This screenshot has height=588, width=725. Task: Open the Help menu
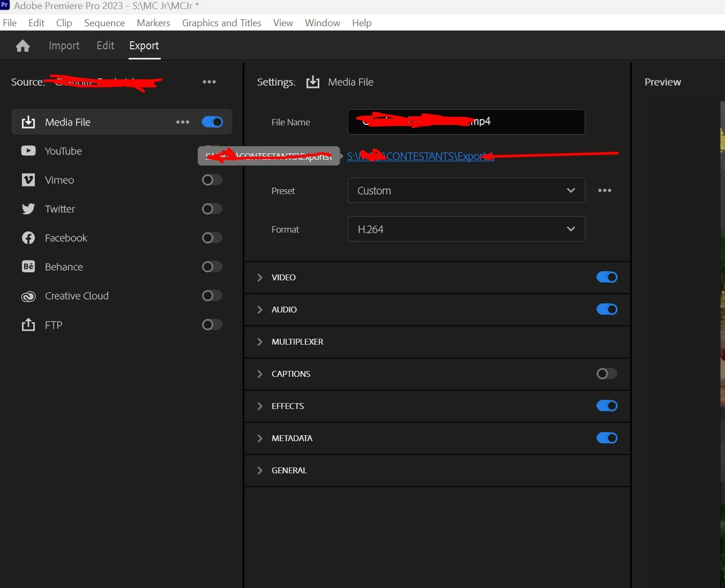[362, 23]
